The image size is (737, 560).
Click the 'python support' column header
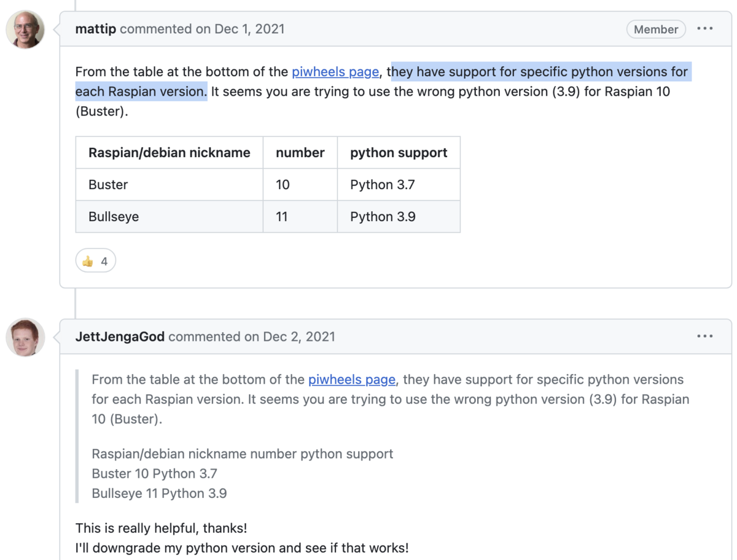[399, 153]
